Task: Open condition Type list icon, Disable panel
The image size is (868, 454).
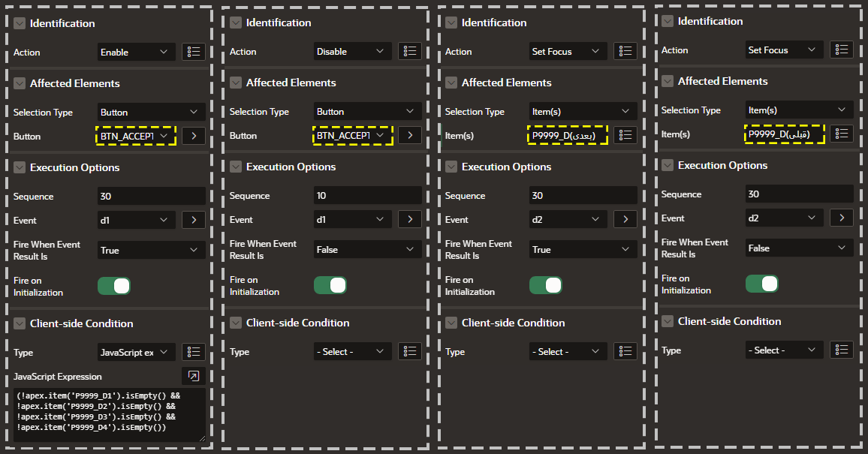Action: pyautogui.click(x=410, y=351)
